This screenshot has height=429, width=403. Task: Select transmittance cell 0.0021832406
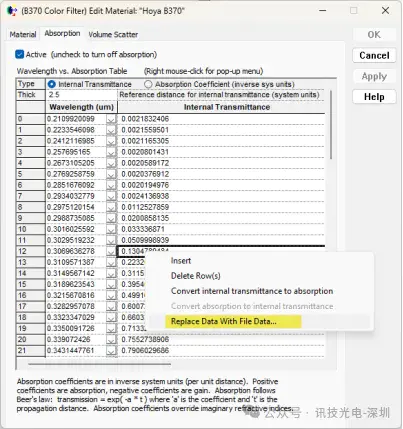tap(221, 119)
